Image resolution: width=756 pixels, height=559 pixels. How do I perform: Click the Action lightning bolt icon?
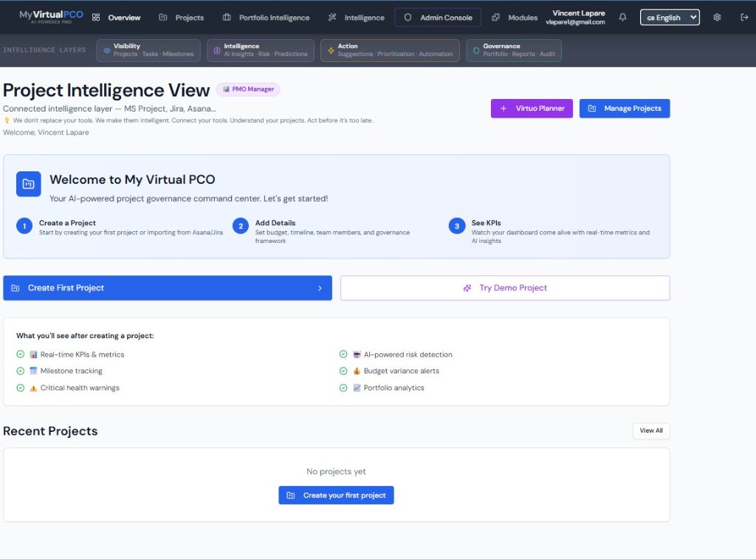(331, 50)
